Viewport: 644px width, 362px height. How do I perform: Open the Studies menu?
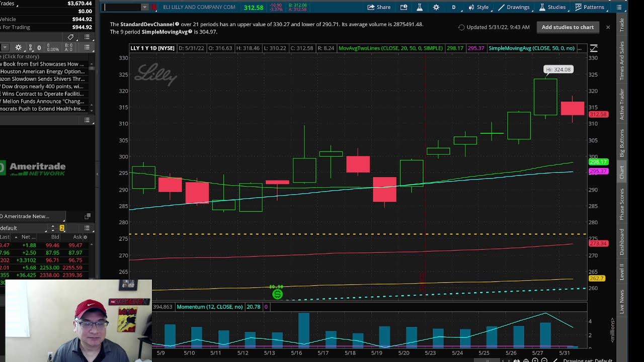552,7
